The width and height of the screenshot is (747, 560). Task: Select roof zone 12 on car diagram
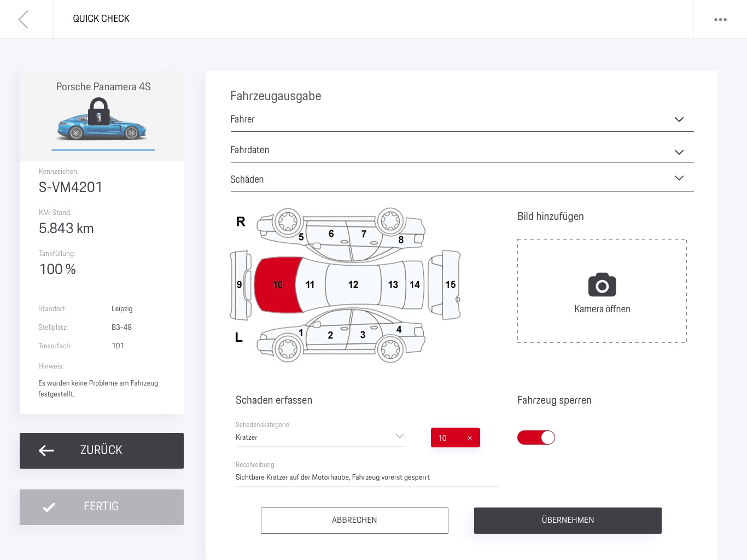pyautogui.click(x=353, y=284)
